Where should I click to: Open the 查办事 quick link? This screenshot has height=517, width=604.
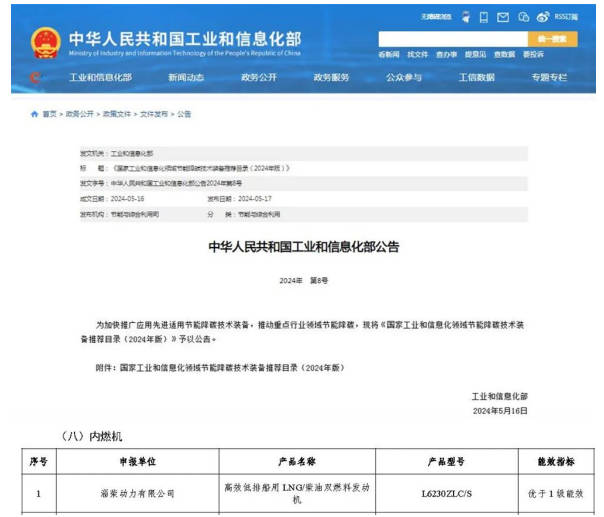pos(446,54)
